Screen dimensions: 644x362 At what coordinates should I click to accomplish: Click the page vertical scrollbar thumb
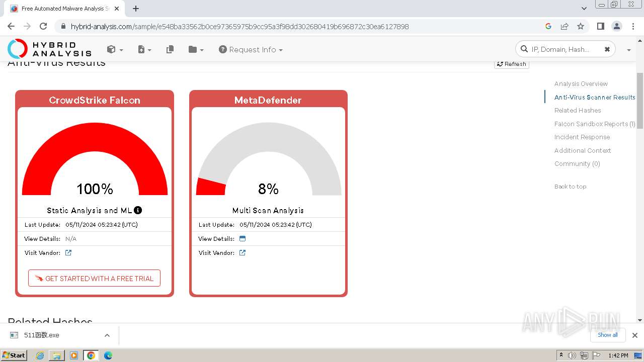click(640, 101)
